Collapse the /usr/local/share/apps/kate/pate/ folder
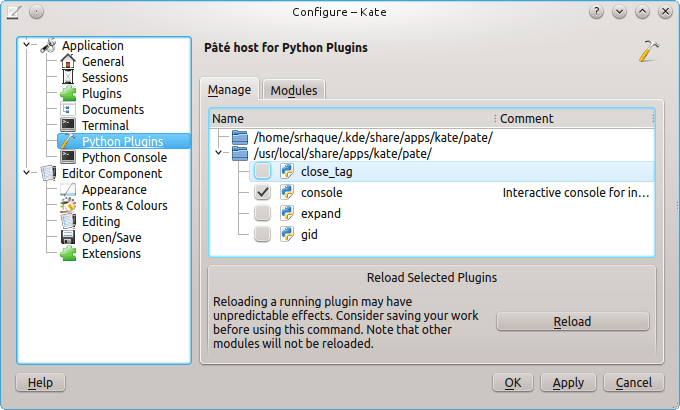The image size is (680, 410). [x=219, y=153]
